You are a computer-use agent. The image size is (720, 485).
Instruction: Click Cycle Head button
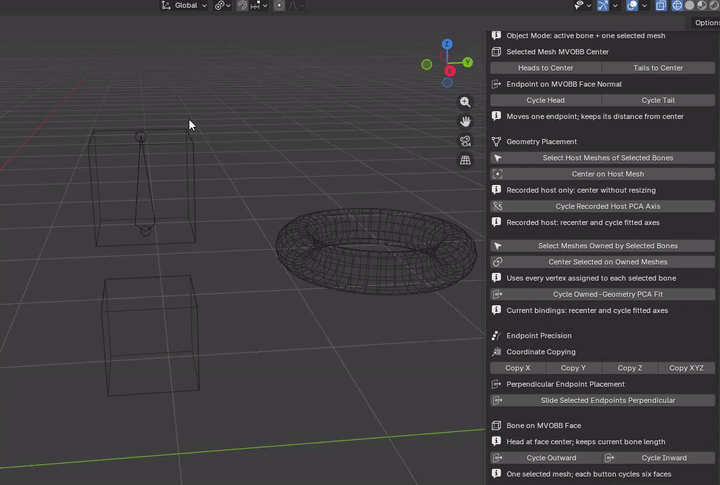(x=546, y=100)
